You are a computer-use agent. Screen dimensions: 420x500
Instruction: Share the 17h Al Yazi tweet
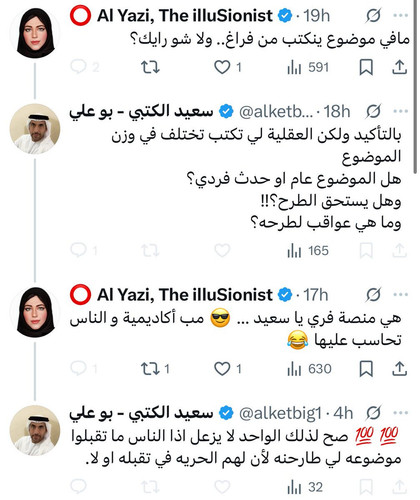coord(400,369)
